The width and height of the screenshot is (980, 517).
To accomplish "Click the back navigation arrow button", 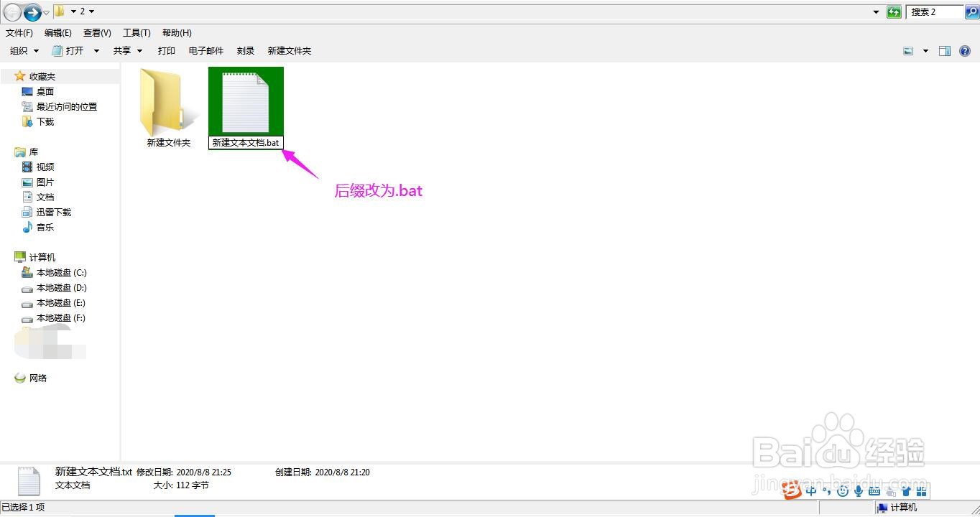I will click(12, 12).
